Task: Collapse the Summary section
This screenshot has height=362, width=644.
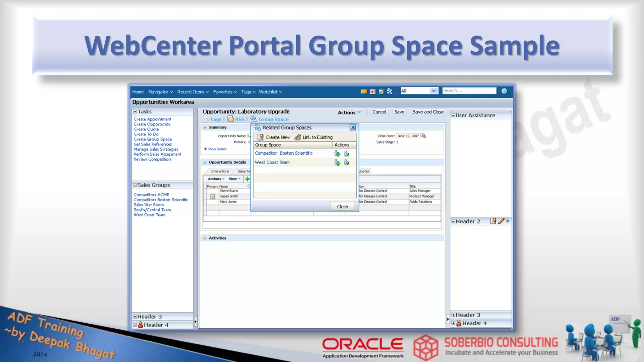Action: [205, 127]
